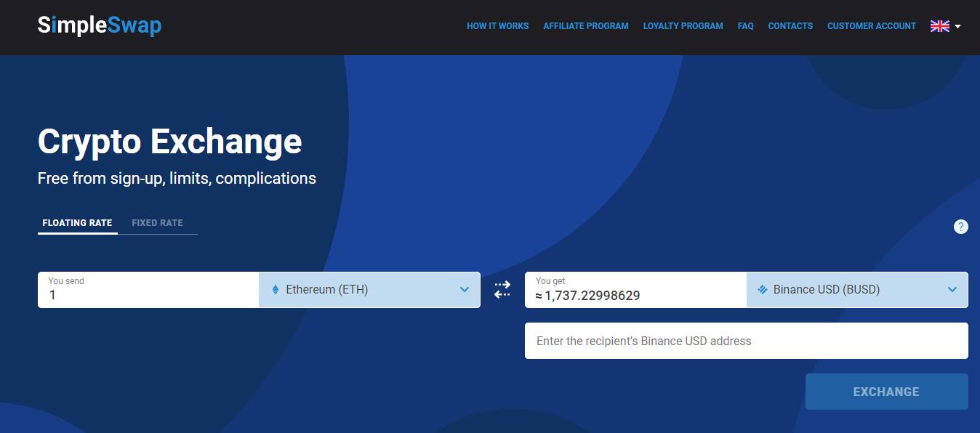Click the UK flag language icon

pyautogui.click(x=940, y=26)
